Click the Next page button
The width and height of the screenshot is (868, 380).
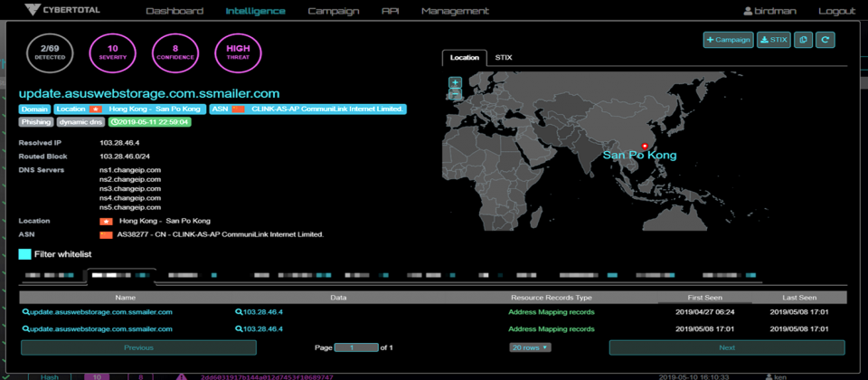tap(726, 347)
